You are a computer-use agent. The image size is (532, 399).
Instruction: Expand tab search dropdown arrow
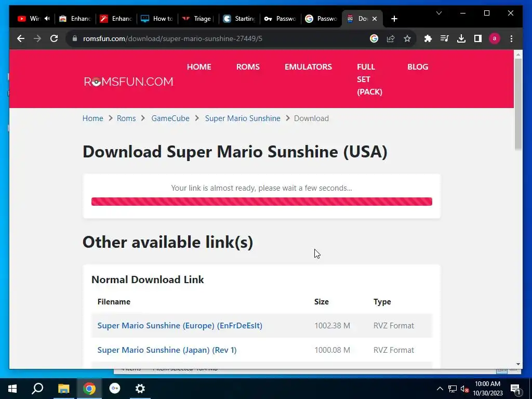click(x=438, y=13)
